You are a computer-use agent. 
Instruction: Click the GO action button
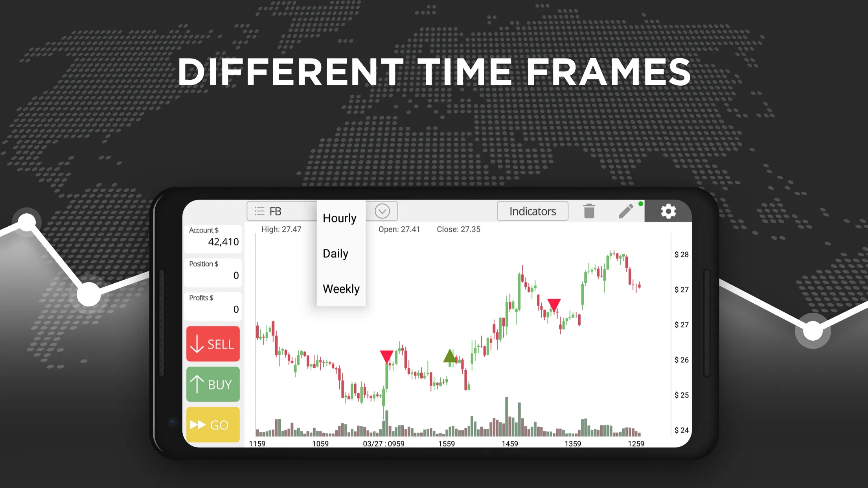click(x=213, y=424)
